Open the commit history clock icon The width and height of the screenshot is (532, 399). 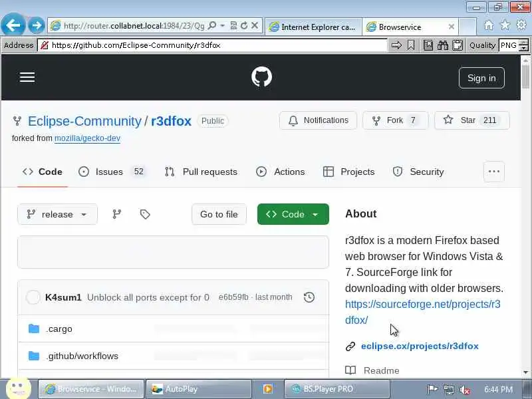[x=309, y=297]
